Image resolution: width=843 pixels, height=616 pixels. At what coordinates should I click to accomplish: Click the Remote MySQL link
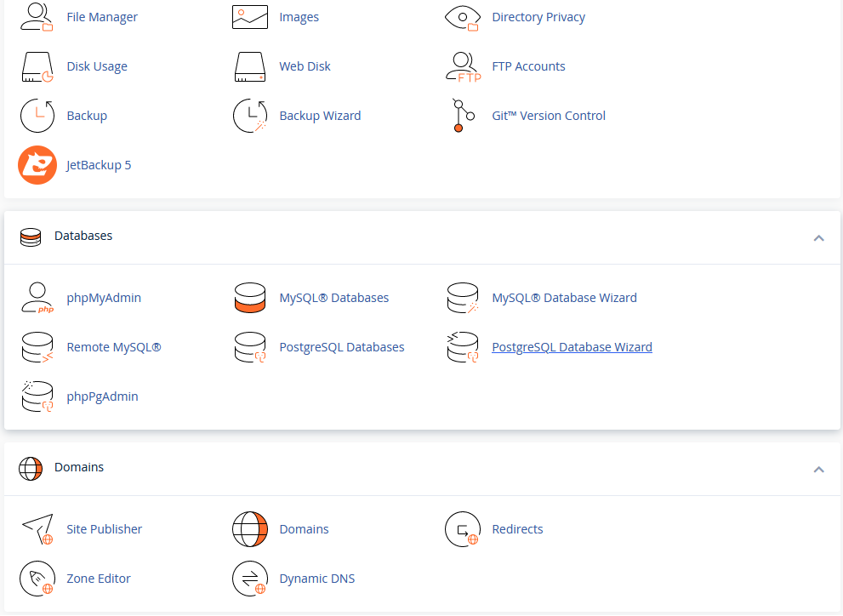click(114, 347)
